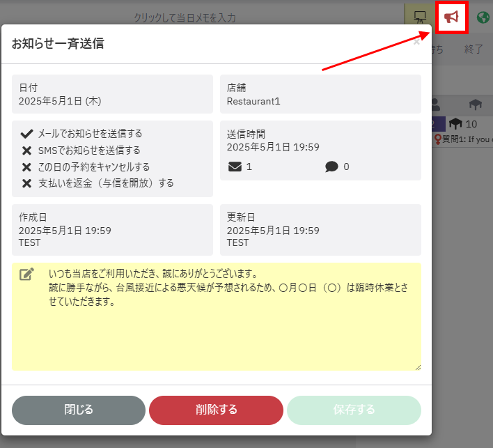Click the 保存する button
This screenshot has width=493, height=448.
coord(354,410)
